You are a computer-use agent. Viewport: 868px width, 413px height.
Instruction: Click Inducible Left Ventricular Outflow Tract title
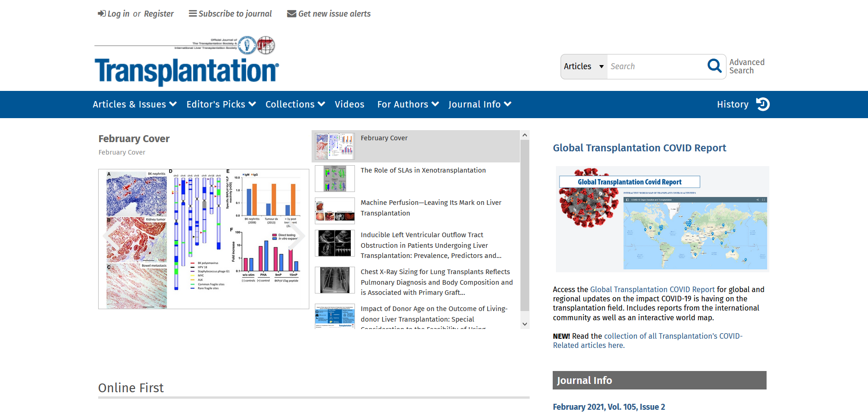coord(431,245)
